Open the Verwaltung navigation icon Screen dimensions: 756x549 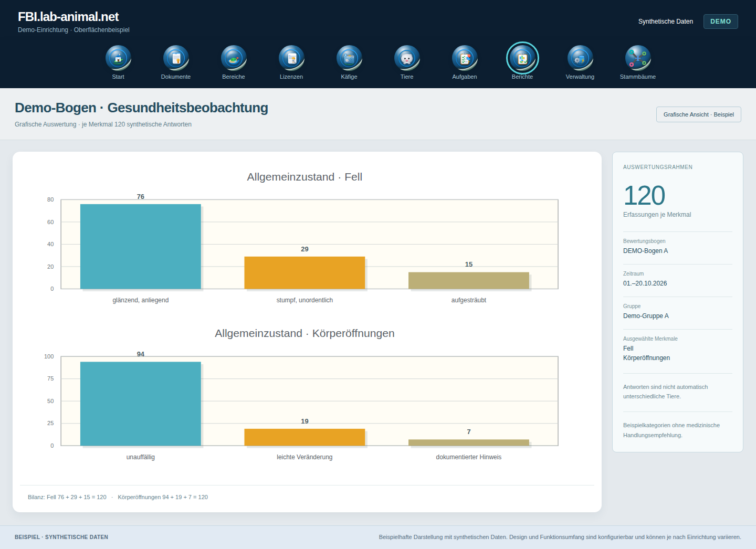click(580, 58)
